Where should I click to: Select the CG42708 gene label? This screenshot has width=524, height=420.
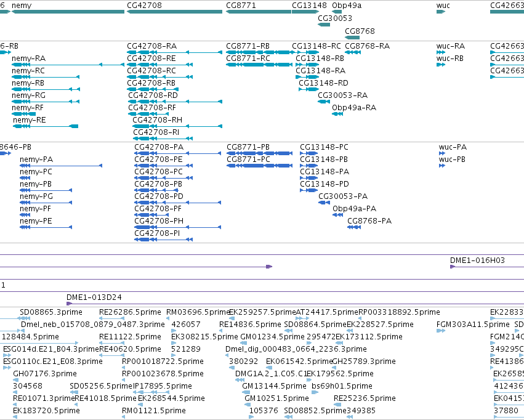144,6
